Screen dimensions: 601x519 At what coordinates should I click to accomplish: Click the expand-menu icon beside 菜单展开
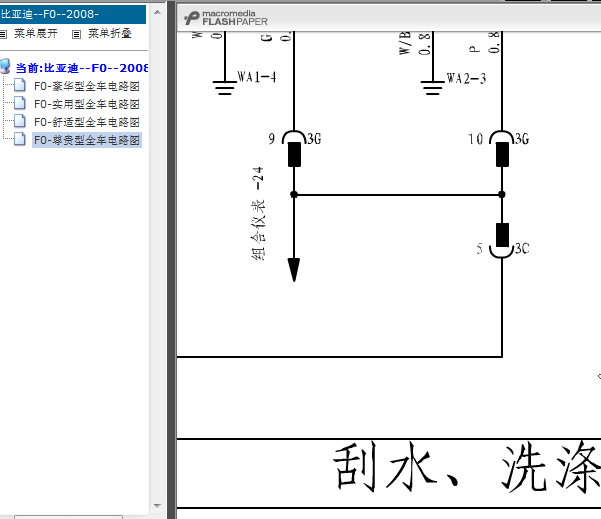click(3, 34)
